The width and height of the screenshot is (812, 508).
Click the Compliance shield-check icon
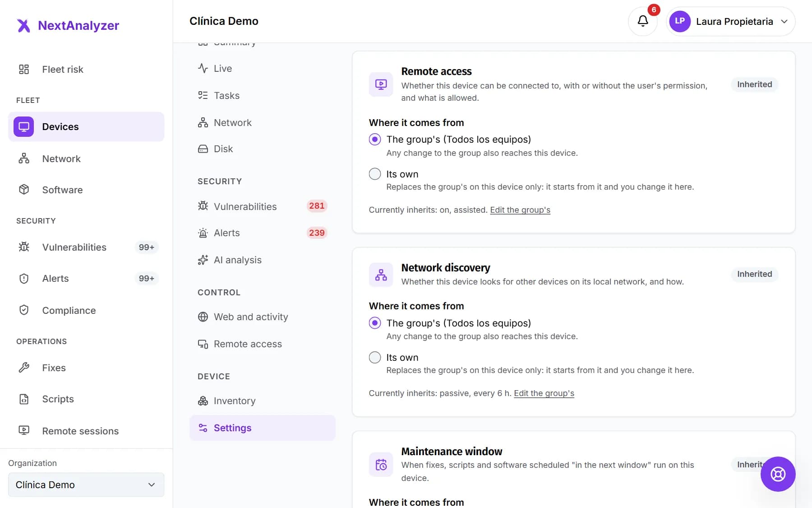click(x=24, y=310)
